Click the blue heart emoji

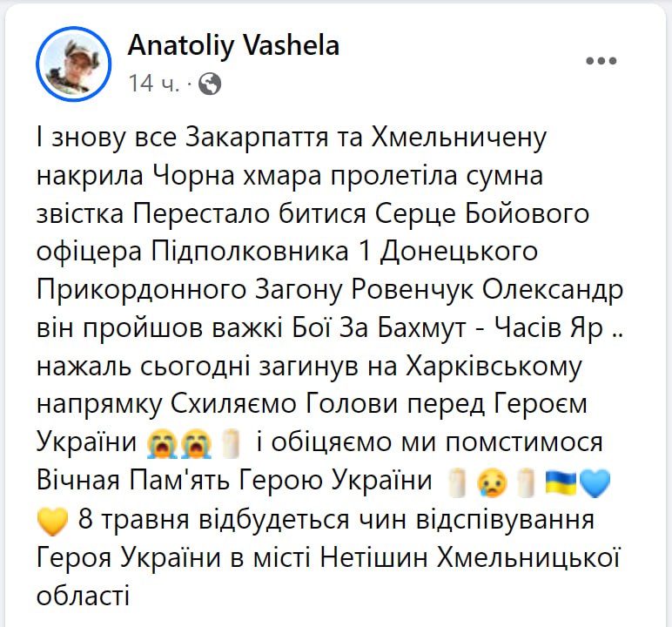[x=595, y=482]
